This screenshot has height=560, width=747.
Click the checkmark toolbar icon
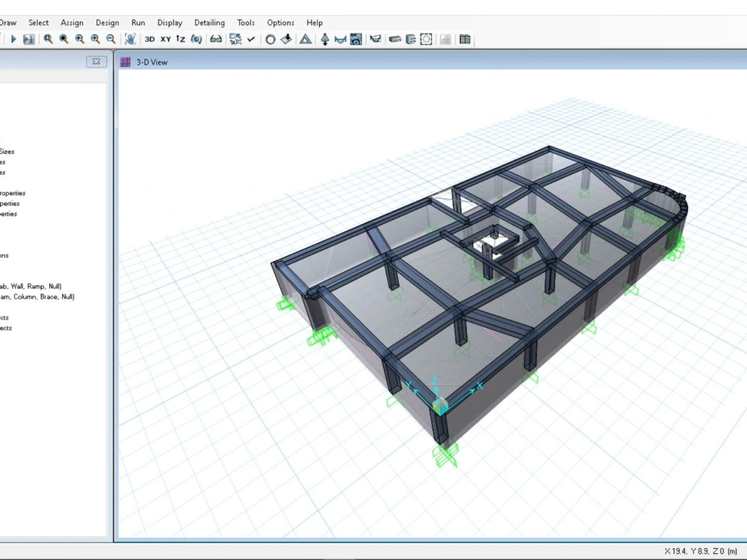click(x=251, y=39)
